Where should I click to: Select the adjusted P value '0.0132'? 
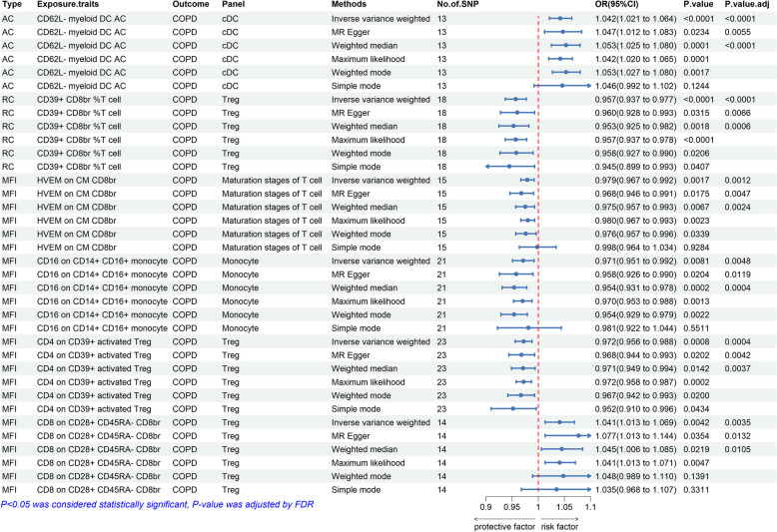point(737,436)
